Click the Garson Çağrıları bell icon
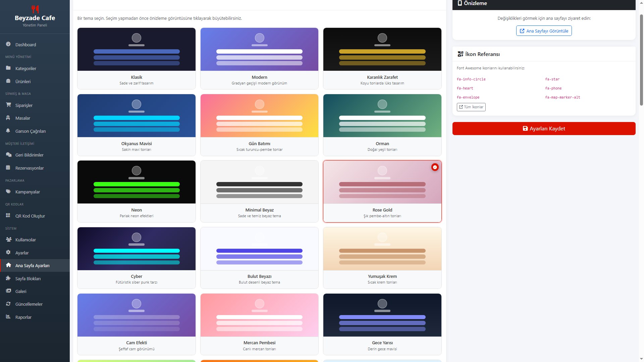This screenshot has height=362, width=644. [8, 131]
